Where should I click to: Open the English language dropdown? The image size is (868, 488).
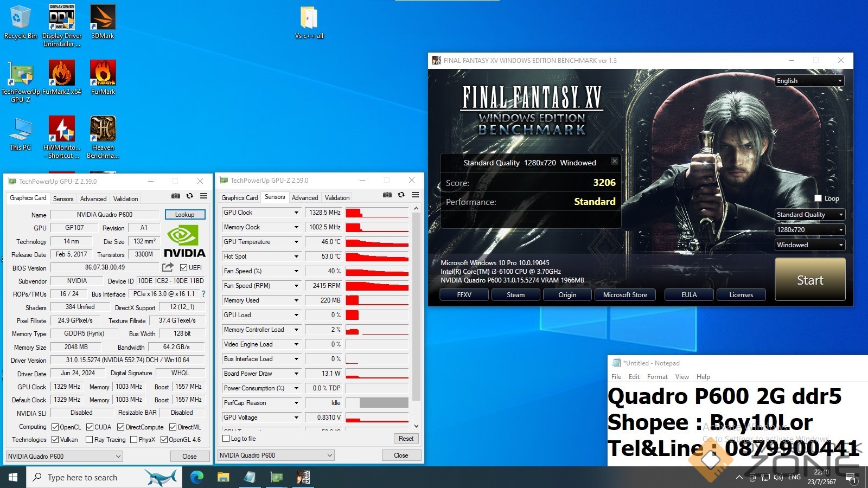[809, 81]
